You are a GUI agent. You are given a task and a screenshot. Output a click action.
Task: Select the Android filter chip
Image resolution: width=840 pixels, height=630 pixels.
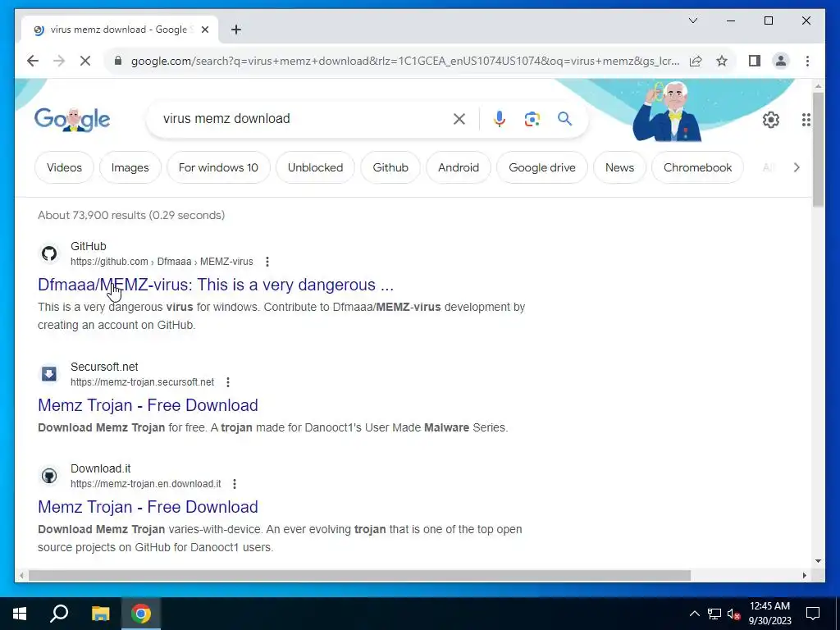pos(459,167)
